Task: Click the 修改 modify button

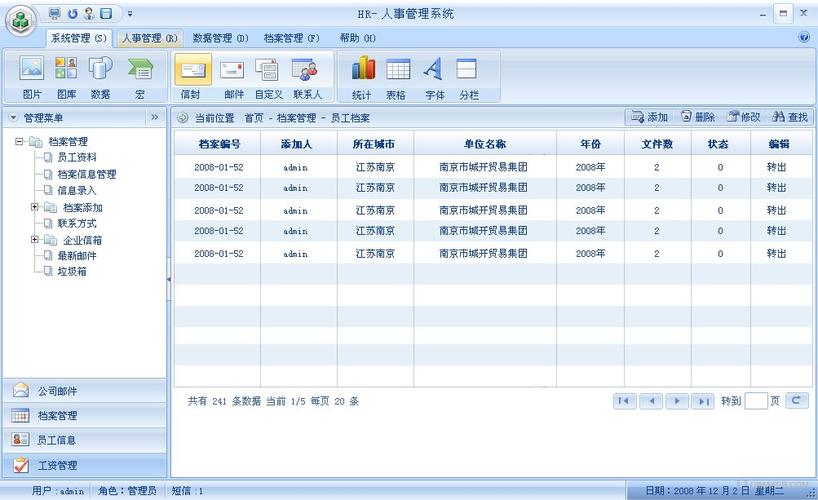Action: coord(744,117)
